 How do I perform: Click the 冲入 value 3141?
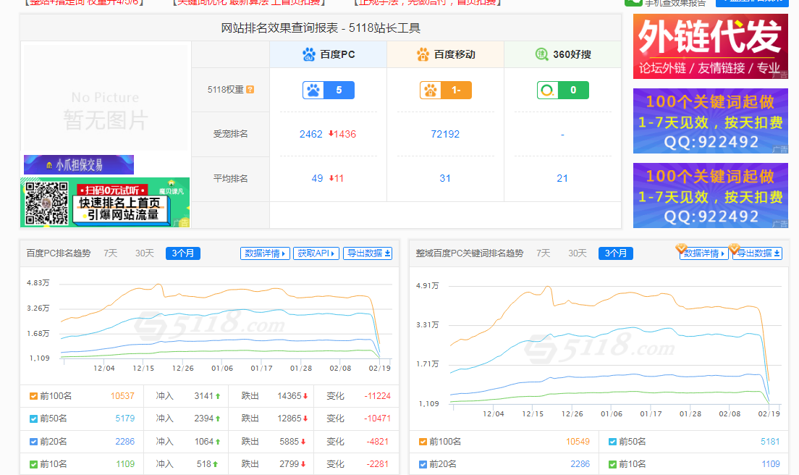coord(204,396)
